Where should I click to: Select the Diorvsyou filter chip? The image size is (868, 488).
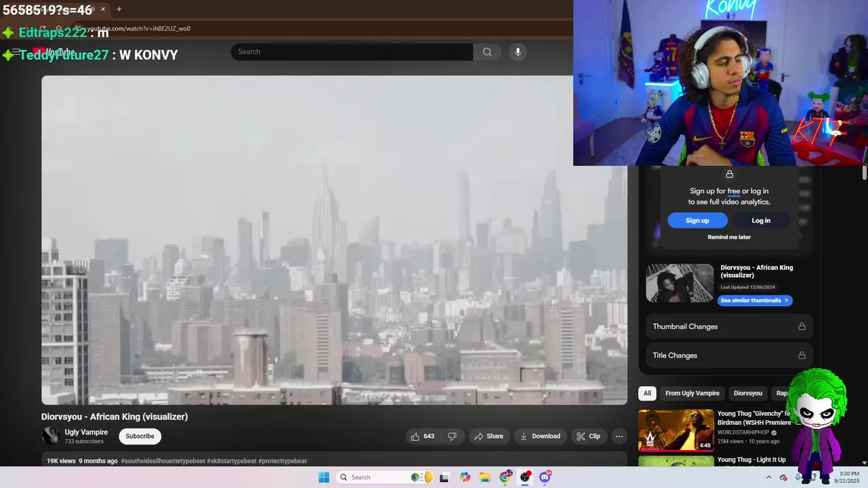click(x=748, y=393)
